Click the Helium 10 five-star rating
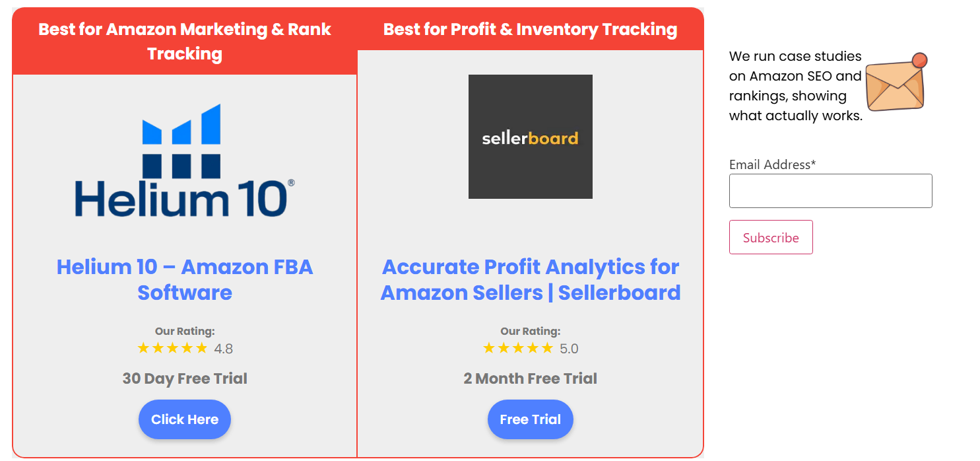Image resolution: width=980 pixels, height=461 pixels. click(x=172, y=348)
